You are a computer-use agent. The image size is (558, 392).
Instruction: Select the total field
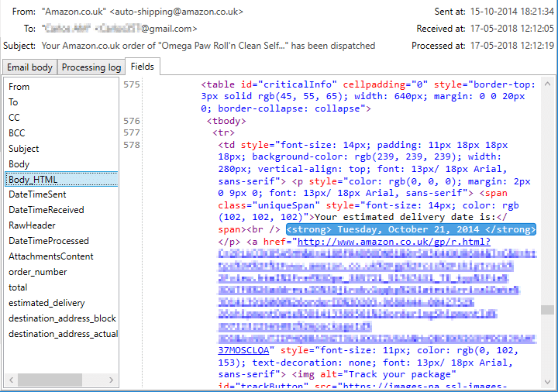[x=61, y=287]
